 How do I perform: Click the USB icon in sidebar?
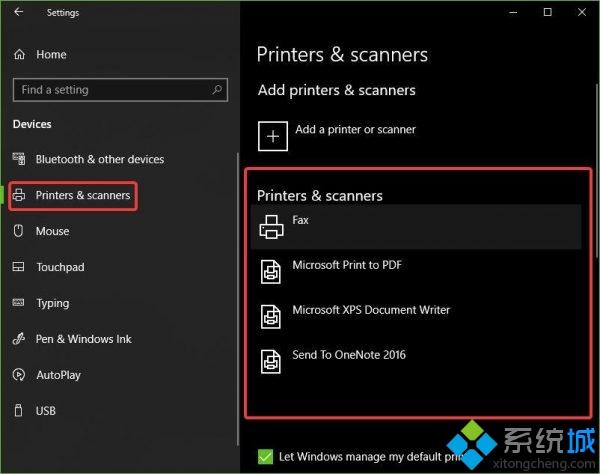coord(18,410)
